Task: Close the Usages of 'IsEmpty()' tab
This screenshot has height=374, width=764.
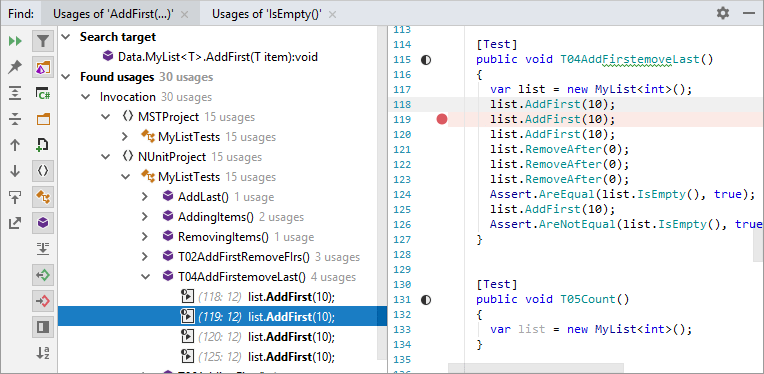Action: (x=332, y=15)
